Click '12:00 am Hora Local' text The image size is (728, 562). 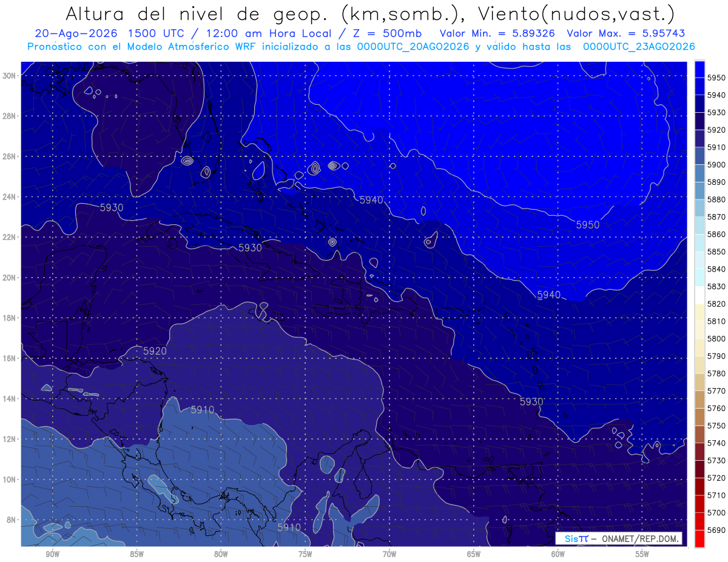[270, 33]
